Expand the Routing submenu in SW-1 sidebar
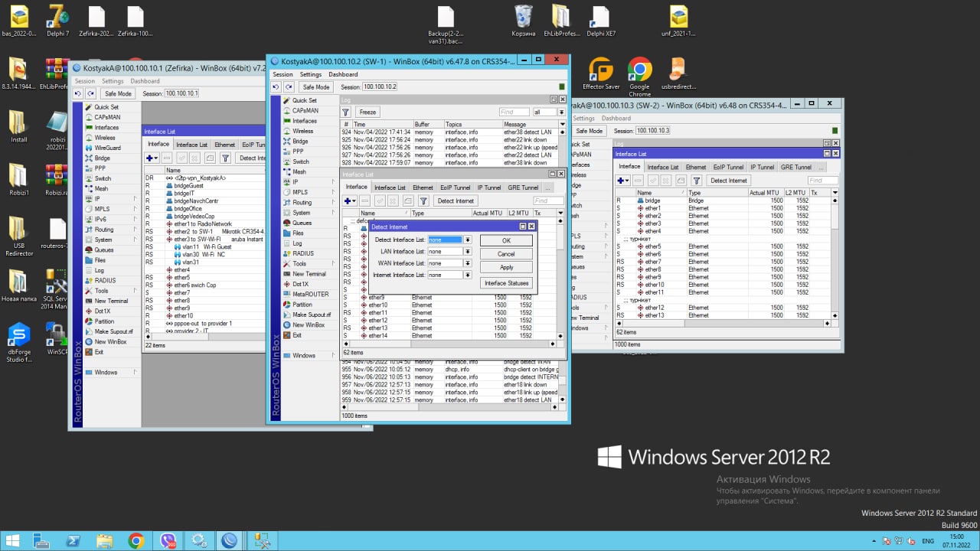Viewport: 980px width, 551px height. (309, 202)
